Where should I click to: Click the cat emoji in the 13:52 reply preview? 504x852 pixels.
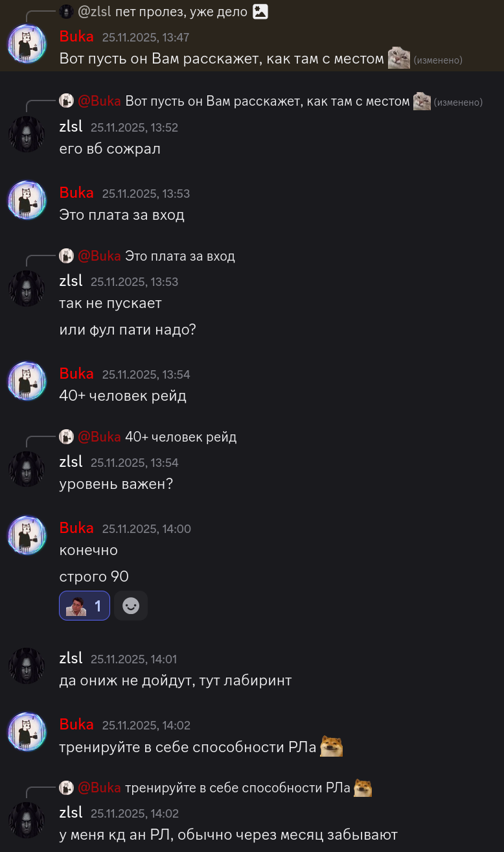click(422, 101)
